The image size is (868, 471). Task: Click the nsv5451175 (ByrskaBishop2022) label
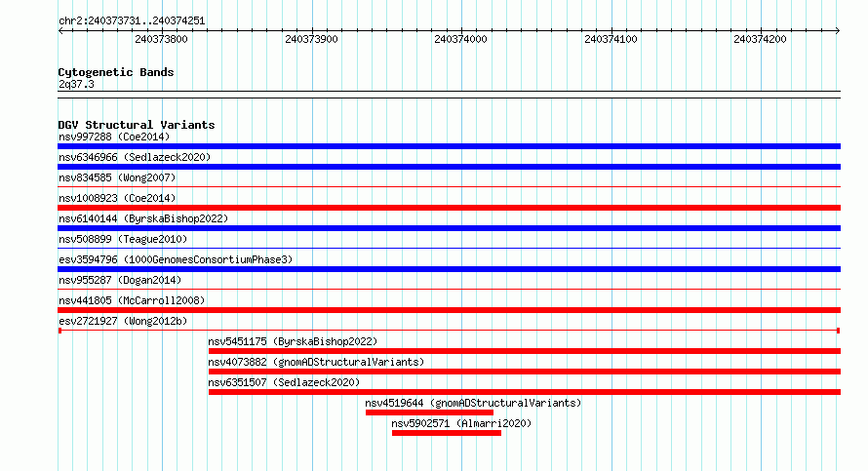click(x=293, y=341)
